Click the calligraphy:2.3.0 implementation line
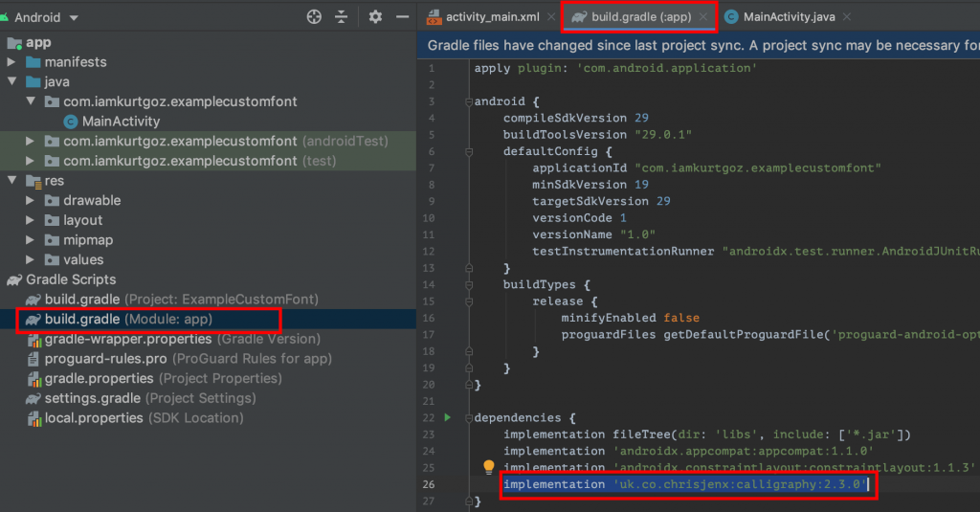980x512 pixels. [x=685, y=484]
